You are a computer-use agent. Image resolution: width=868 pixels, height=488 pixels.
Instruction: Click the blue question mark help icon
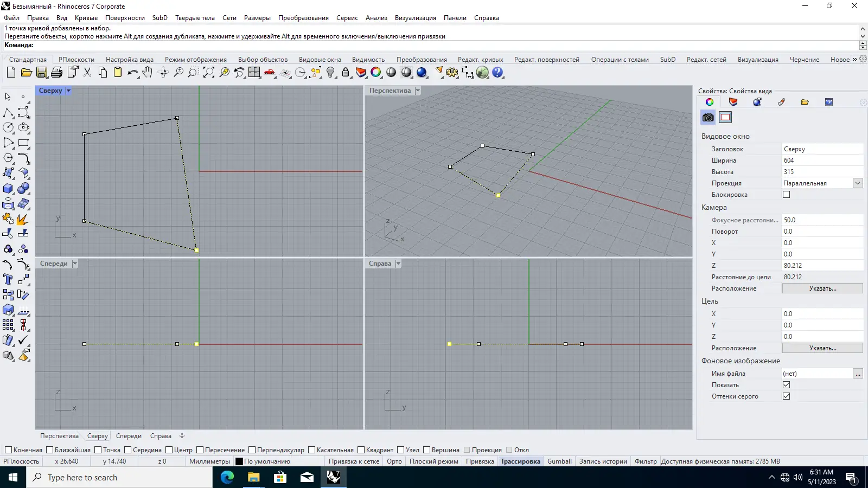(497, 72)
